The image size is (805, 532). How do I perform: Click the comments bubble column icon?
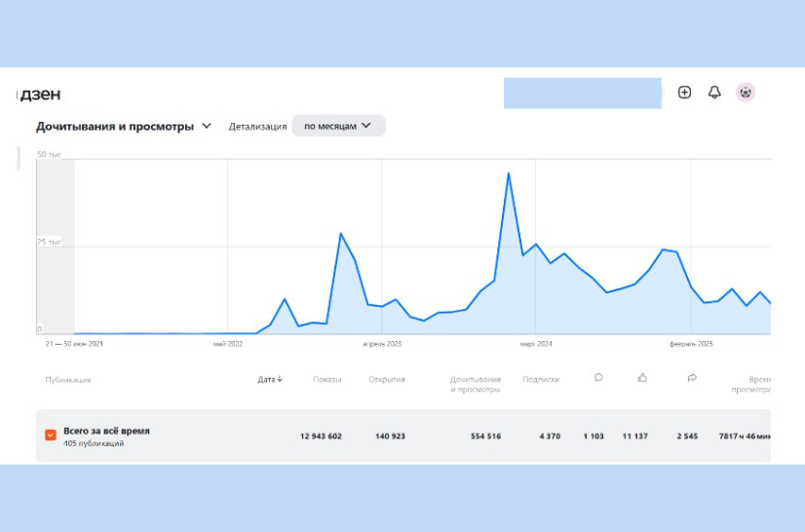pyautogui.click(x=598, y=378)
